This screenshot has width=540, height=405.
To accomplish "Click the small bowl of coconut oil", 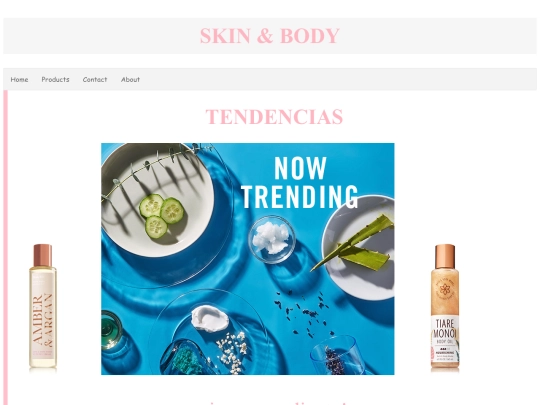I will click(272, 239).
